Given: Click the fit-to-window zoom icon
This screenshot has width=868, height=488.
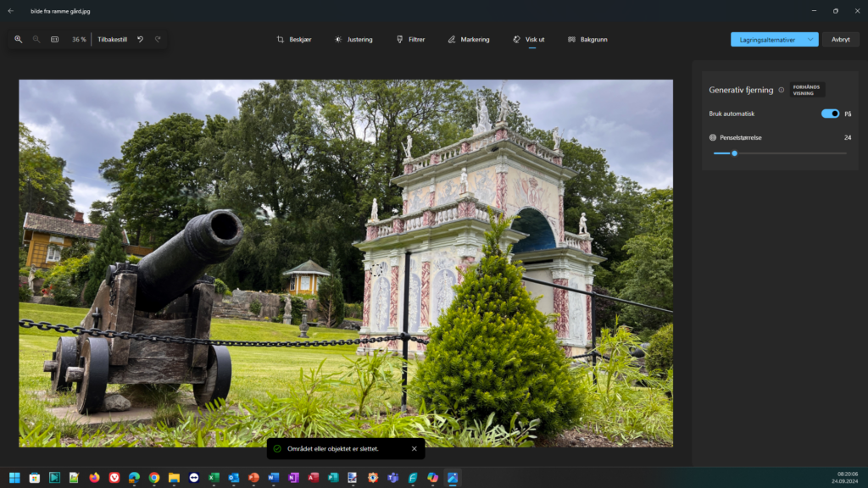Looking at the screenshot, I should (54, 39).
